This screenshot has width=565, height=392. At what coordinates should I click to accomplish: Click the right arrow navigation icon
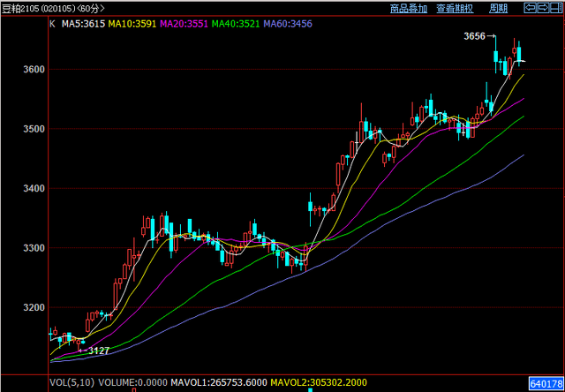coord(543,7)
